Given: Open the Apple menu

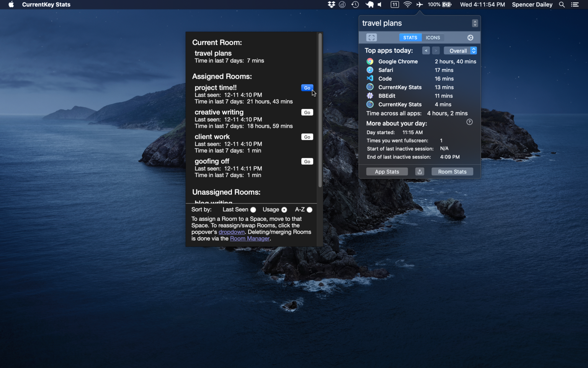Looking at the screenshot, I should point(11,5).
